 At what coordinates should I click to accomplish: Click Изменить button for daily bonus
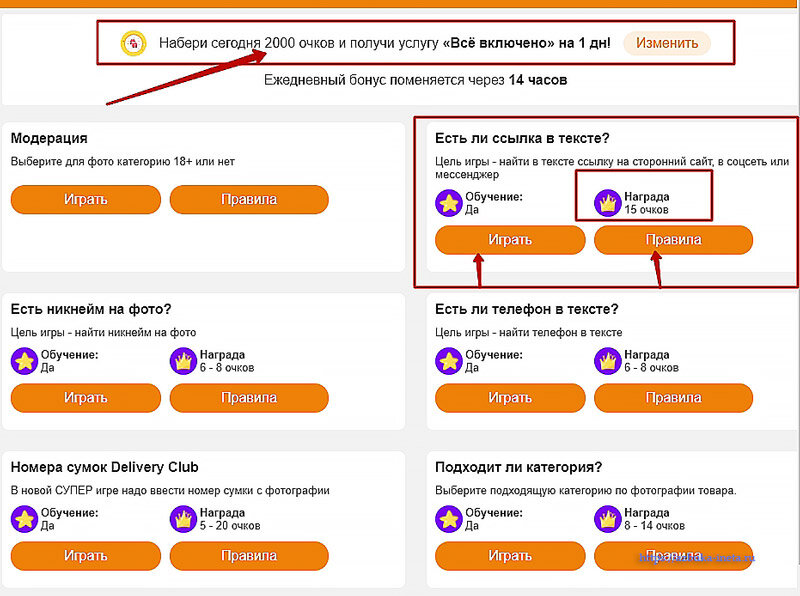(667, 43)
